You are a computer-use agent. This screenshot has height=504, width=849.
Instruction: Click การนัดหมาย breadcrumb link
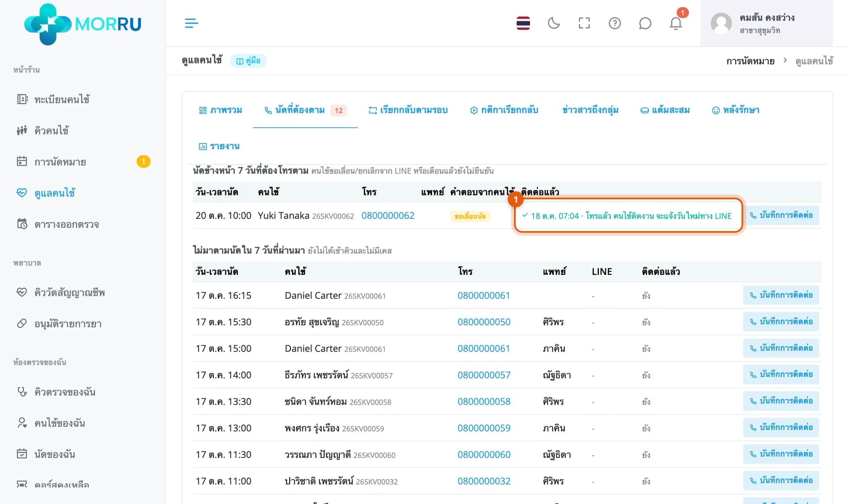coord(750,61)
